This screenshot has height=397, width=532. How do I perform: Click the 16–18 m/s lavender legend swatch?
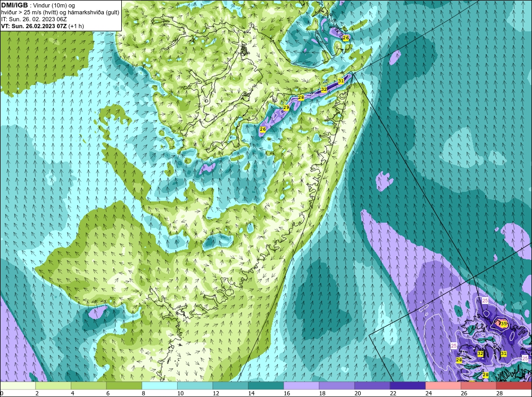301,386
